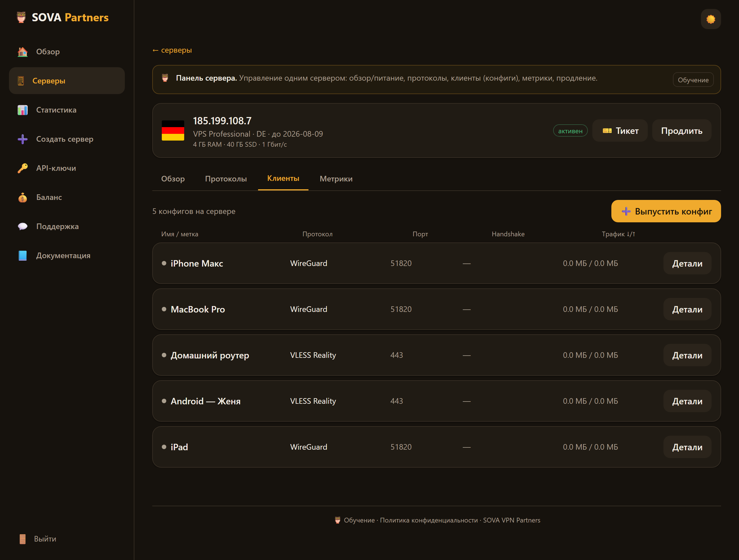Open the Документация sidebar label
This screenshot has height=560, width=739.
click(x=63, y=256)
